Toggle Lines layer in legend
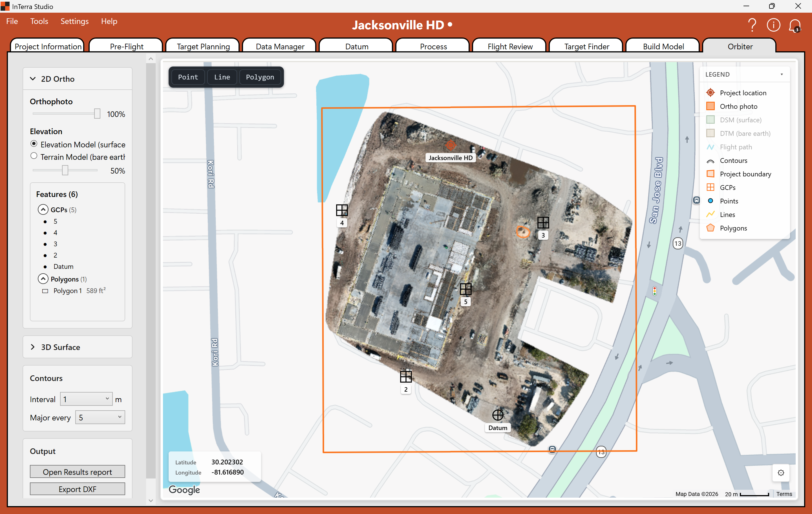 pyautogui.click(x=720, y=214)
